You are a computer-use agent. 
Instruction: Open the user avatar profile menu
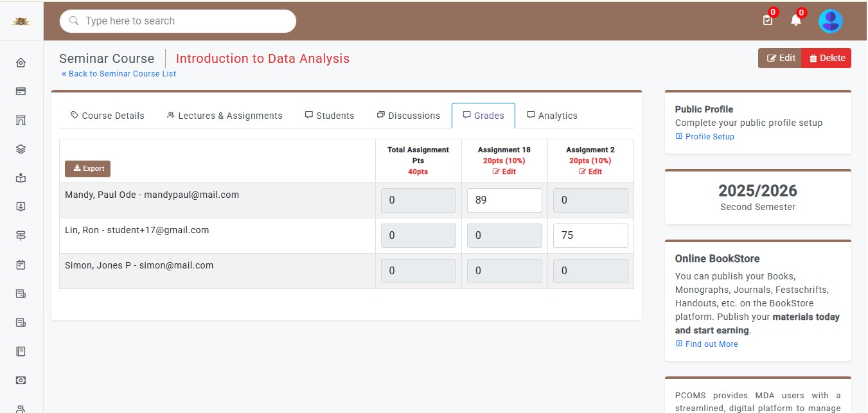pos(830,21)
